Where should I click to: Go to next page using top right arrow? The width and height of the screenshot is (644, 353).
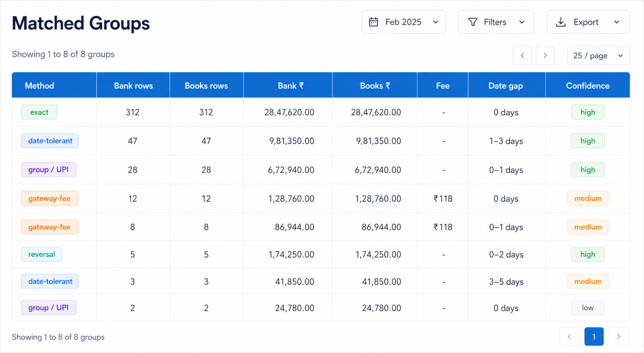(x=545, y=55)
